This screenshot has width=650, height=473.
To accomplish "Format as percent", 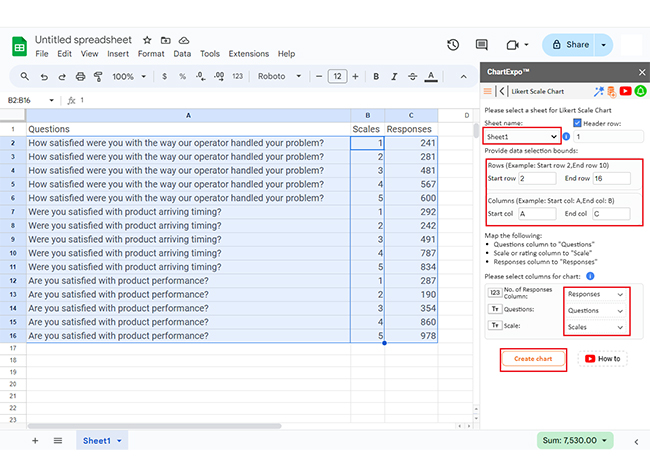I will tap(182, 76).
